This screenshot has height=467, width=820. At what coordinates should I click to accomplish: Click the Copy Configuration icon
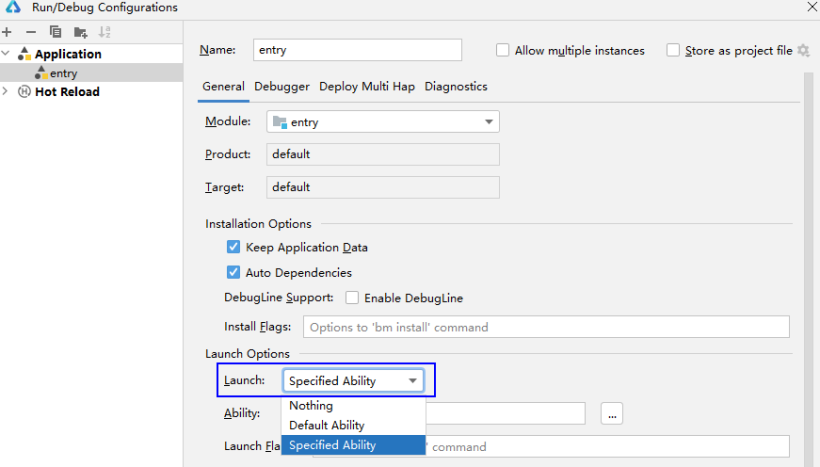(56, 32)
